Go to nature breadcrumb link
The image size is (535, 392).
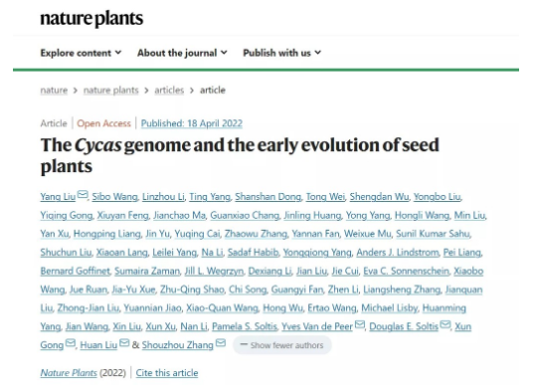coord(54,91)
